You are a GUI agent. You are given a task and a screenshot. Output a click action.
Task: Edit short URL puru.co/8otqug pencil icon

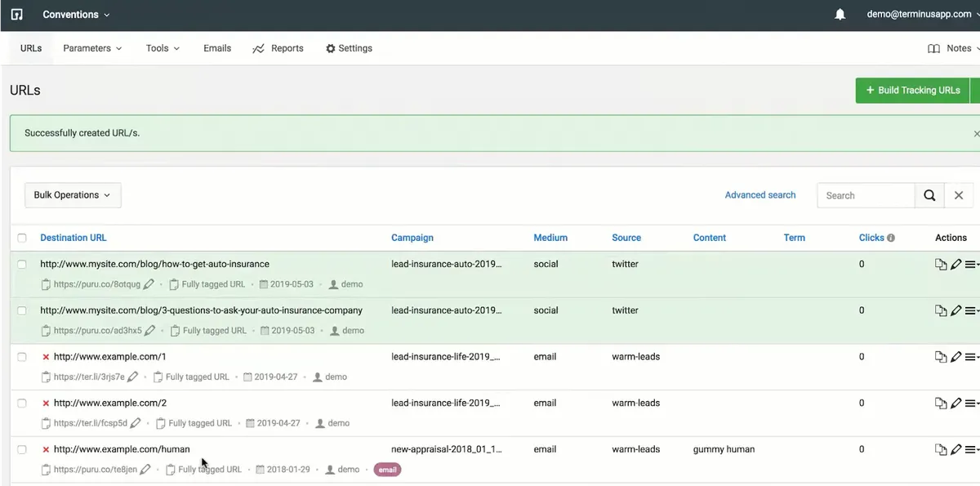pyautogui.click(x=148, y=284)
